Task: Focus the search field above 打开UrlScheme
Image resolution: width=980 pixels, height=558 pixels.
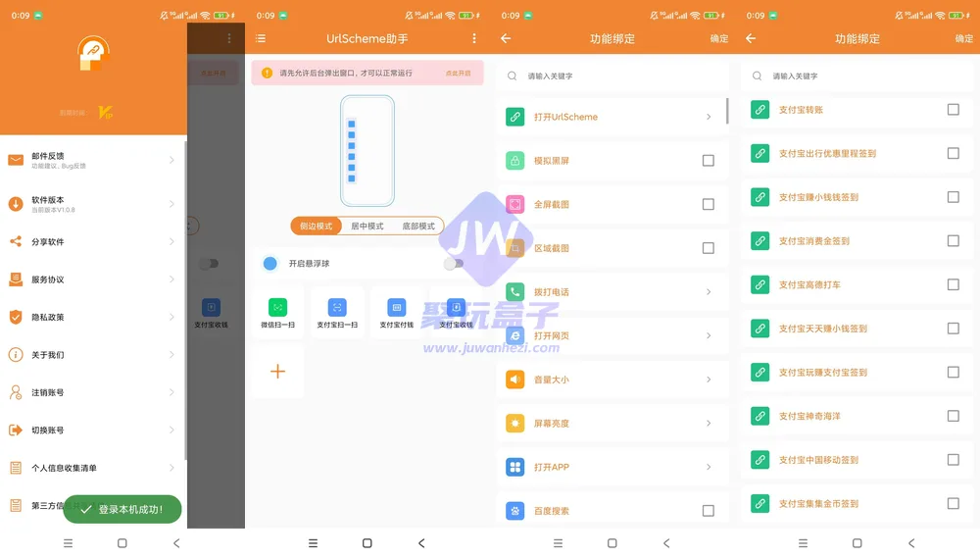Action: tap(612, 76)
